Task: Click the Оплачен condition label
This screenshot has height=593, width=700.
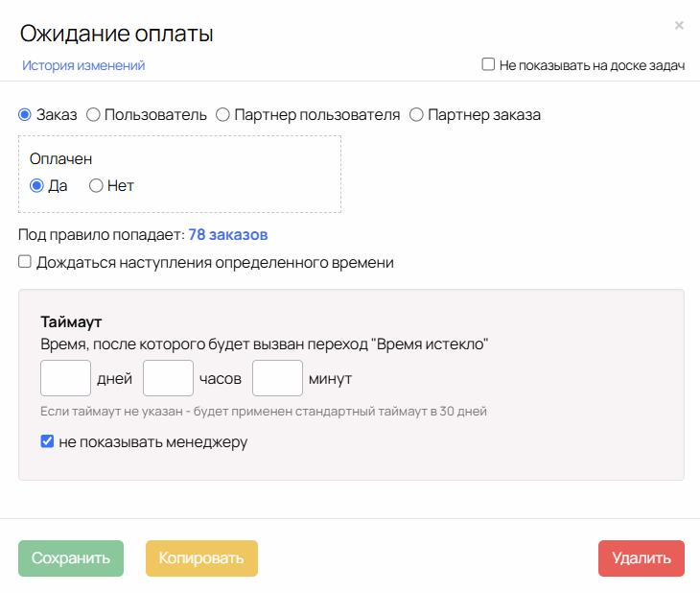Action: (x=60, y=158)
